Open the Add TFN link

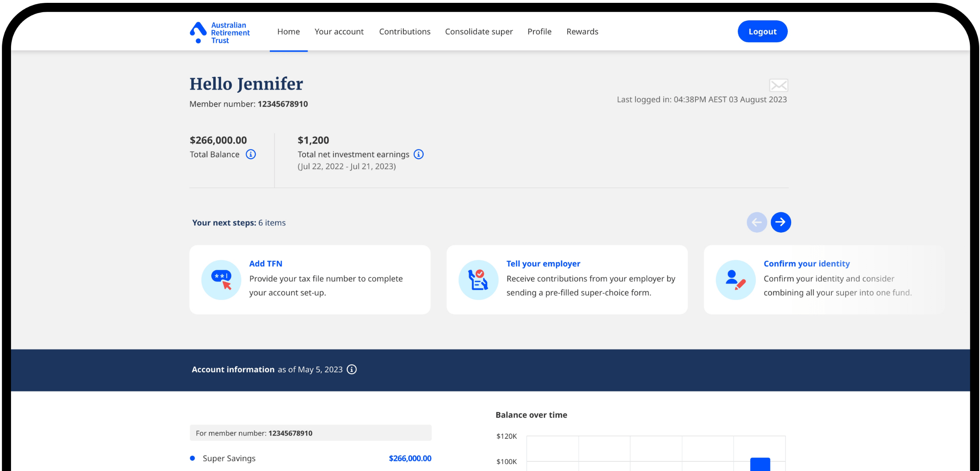266,264
